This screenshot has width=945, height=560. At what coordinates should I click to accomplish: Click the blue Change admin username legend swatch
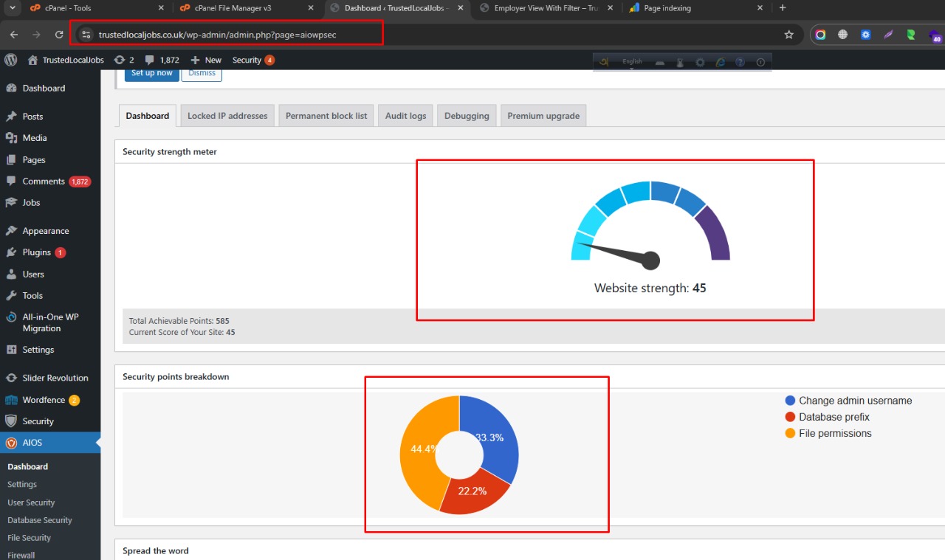coord(790,401)
